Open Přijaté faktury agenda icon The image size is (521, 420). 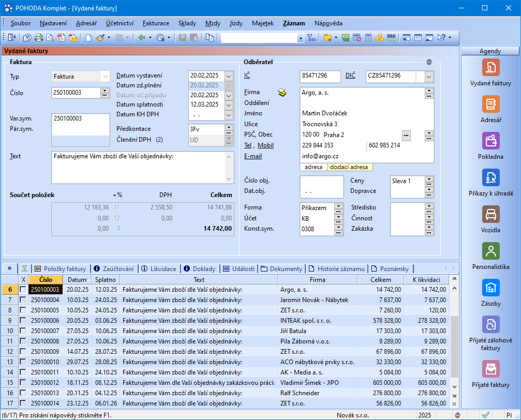(491, 369)
